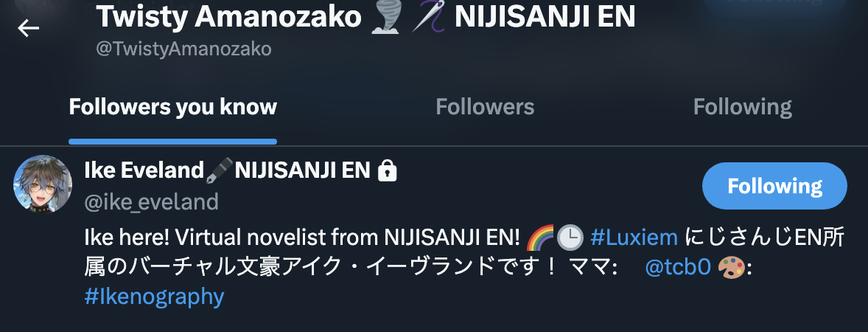Open the #Luxiem hashtag link
The height and width of the screenshot is (332, 868).
coord(634,238)
